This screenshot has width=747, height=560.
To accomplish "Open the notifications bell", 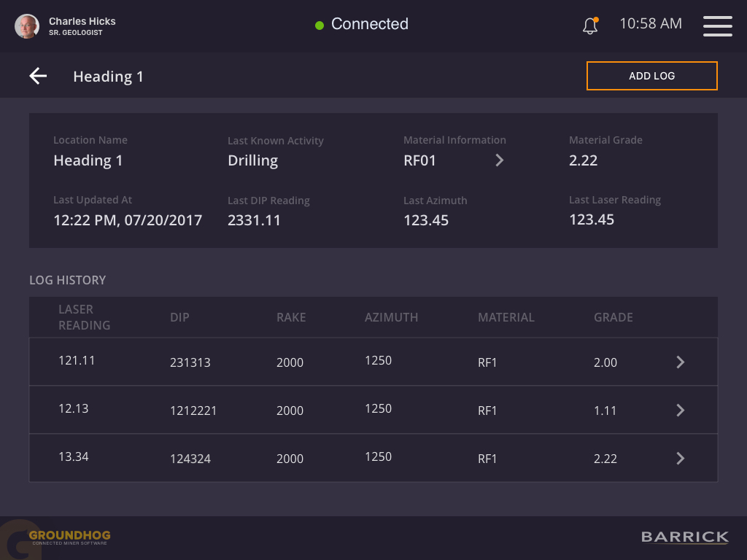I will pyautogui.click(x=590, y=26).
